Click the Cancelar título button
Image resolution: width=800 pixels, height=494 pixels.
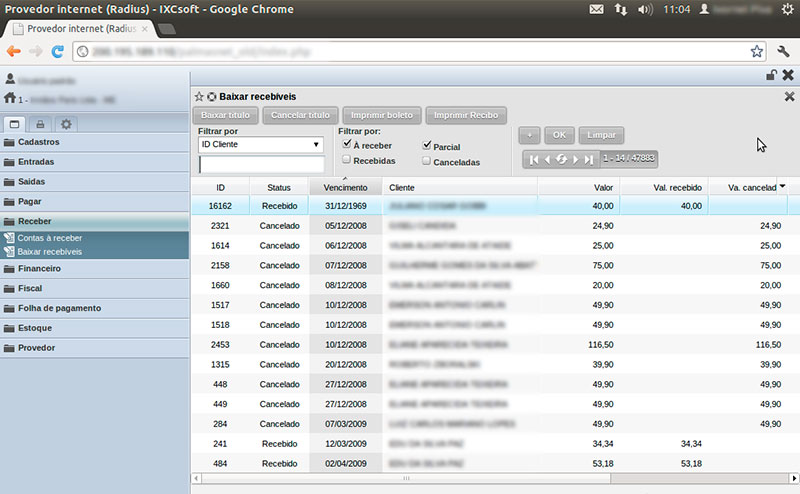(300, 115)
